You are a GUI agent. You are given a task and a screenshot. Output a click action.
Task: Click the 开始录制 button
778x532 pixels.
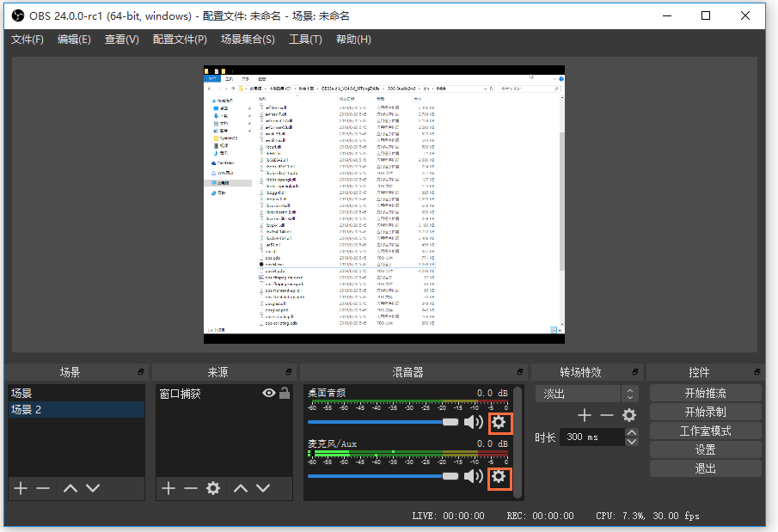pos(705,412)
